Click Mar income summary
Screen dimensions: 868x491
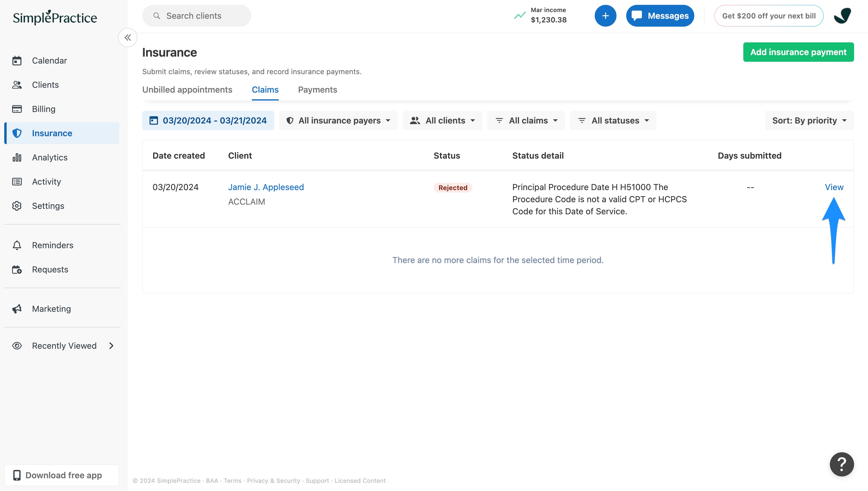[x=540, y=15]
